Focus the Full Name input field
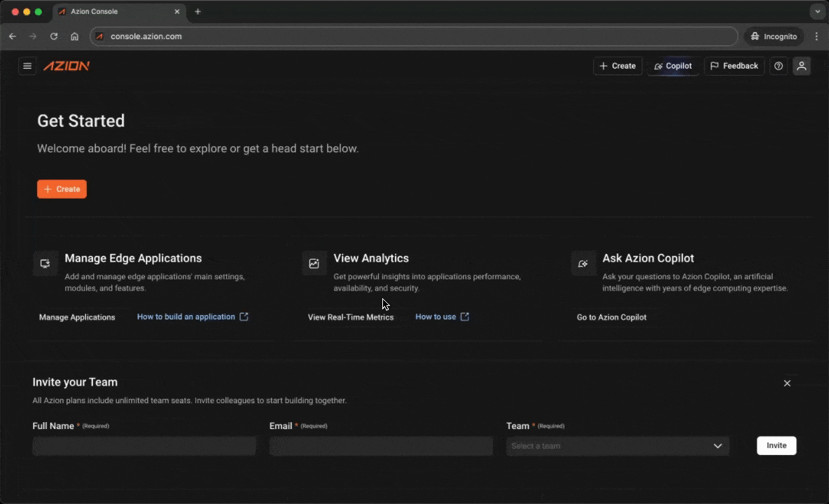Screen dimensions: 829x504 tap(144, 446)
